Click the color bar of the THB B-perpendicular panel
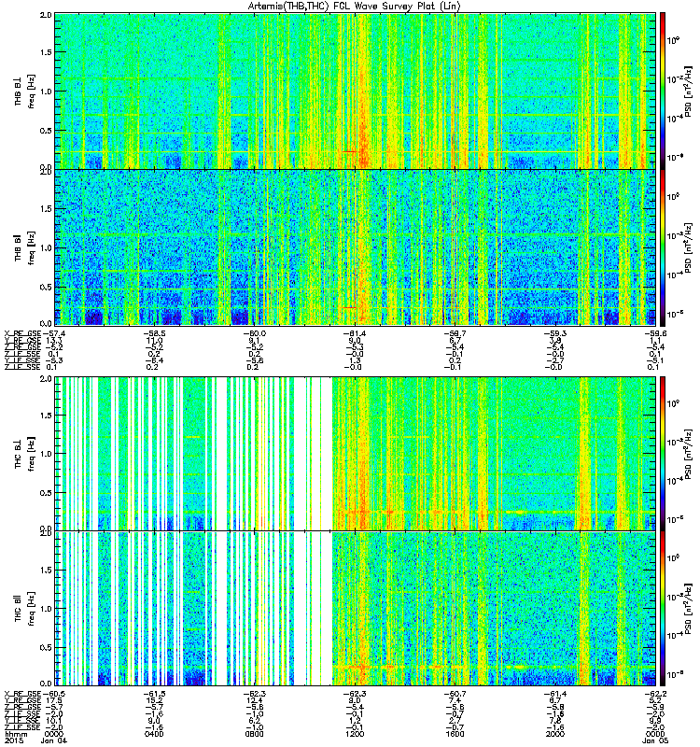The height and width of the screenshot is (747, 700). [x=662, y=91]
